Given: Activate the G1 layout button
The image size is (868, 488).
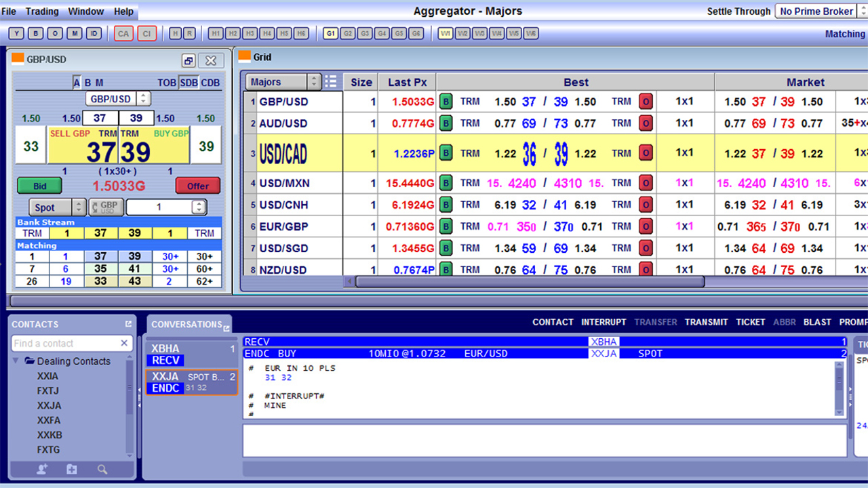Looking at the screenshot, I should point(330,33).
